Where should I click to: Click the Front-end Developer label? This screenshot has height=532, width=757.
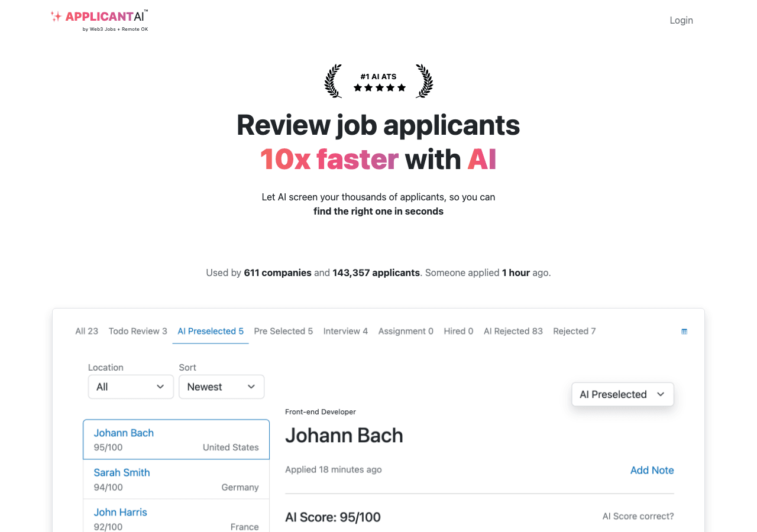coord(321,411)
